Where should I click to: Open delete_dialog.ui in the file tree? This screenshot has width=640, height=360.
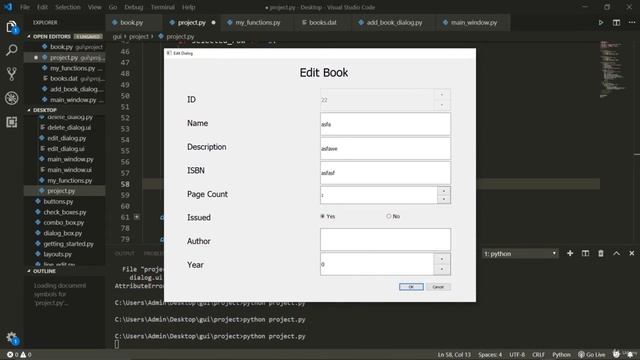click(69, 127)
